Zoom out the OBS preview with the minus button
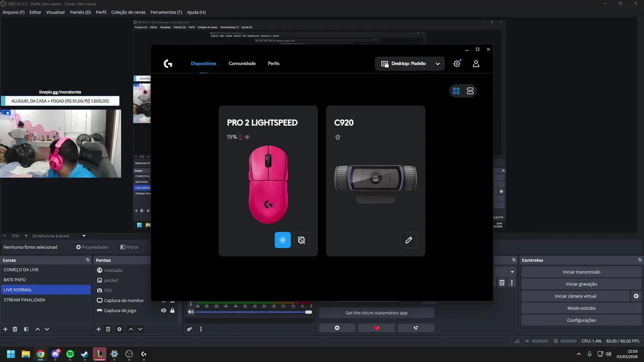 [5, 236]
